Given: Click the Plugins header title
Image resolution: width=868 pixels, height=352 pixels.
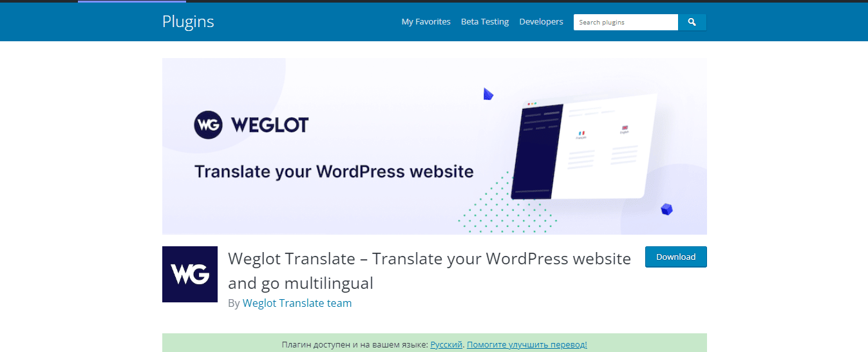Looking at the screenshot, I should pyautogui.click(x=188, y=21).
